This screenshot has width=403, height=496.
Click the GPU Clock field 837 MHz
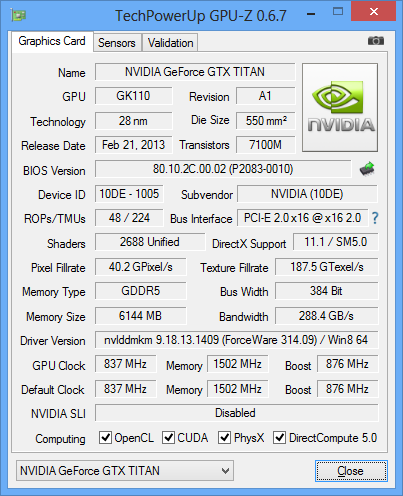pos(125,364)
